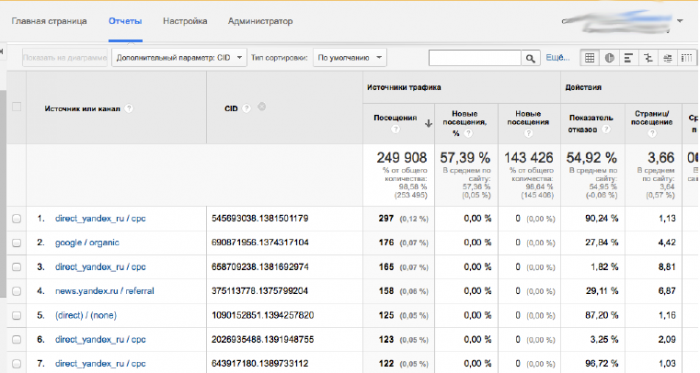This screenshot has width=700, height=373.
Task: Remove the CID secondary dimension
Action: (262, 107)
